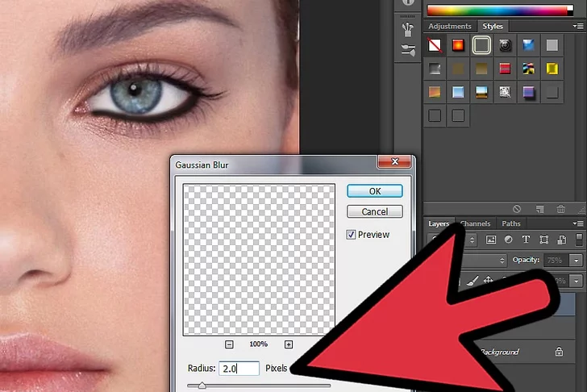
Task: Toggle the layer filtering switch
Action: point(578,240)
